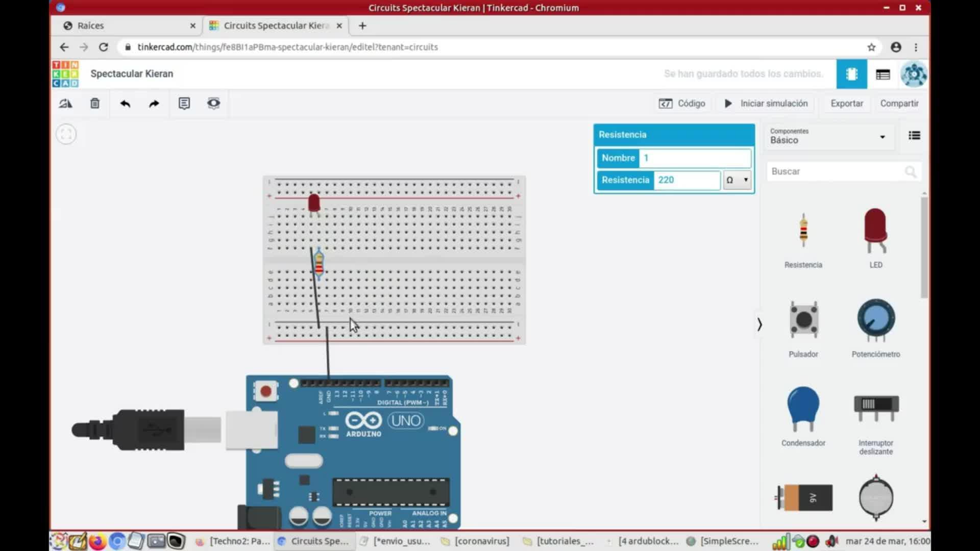This screenshot has width=980, height=551.
Task: Collapse the components panel arrow
Action: tap(759, 324)
